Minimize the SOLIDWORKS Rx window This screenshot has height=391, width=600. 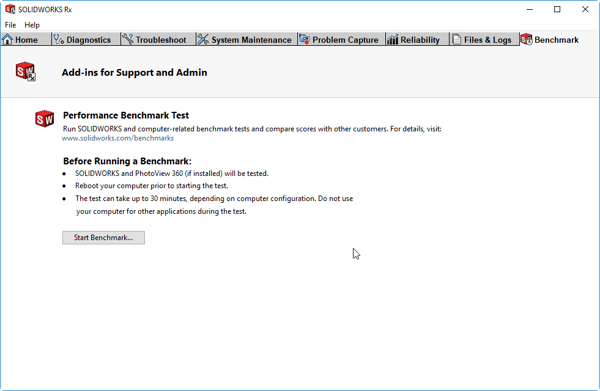530,9
